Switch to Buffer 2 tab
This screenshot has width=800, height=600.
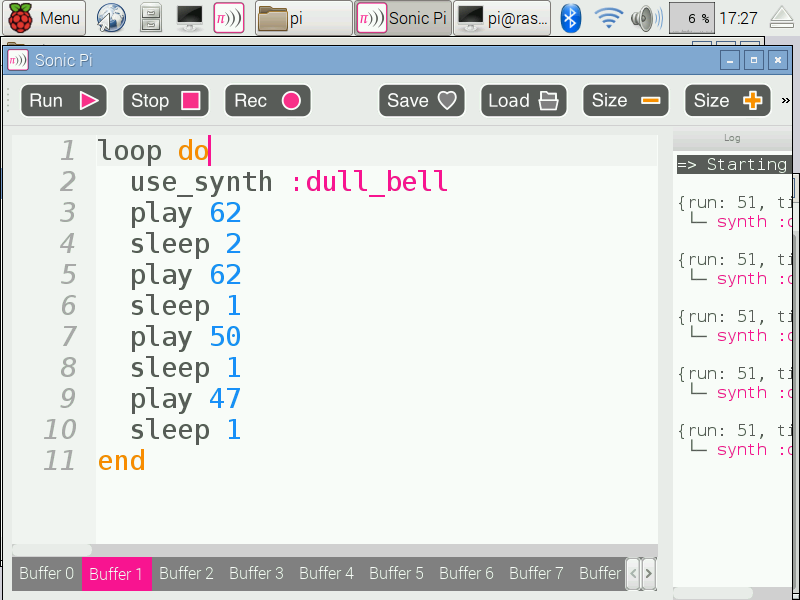(x=186, y=573)
